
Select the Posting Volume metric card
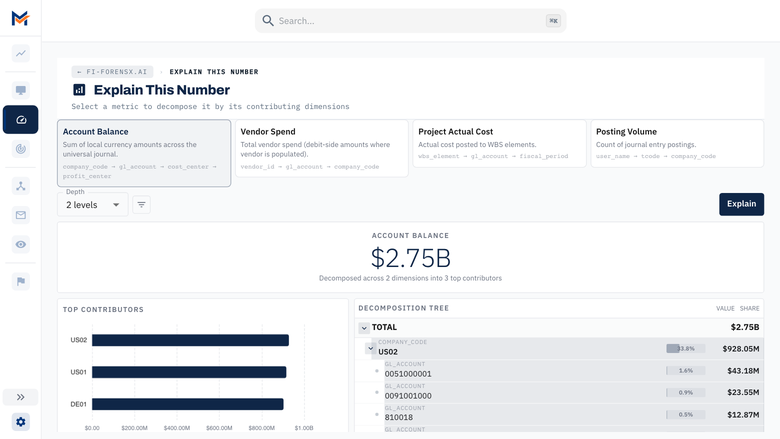pos(677,144)
